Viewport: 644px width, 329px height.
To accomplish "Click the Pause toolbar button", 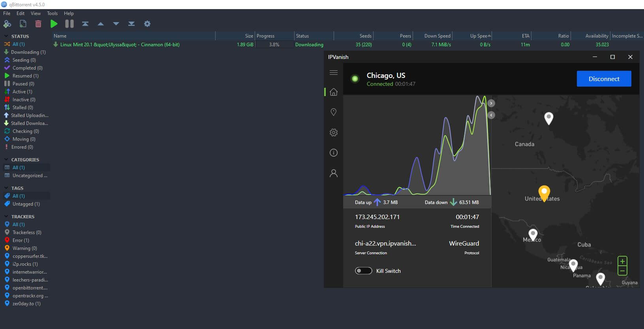I will click(69, 24).
